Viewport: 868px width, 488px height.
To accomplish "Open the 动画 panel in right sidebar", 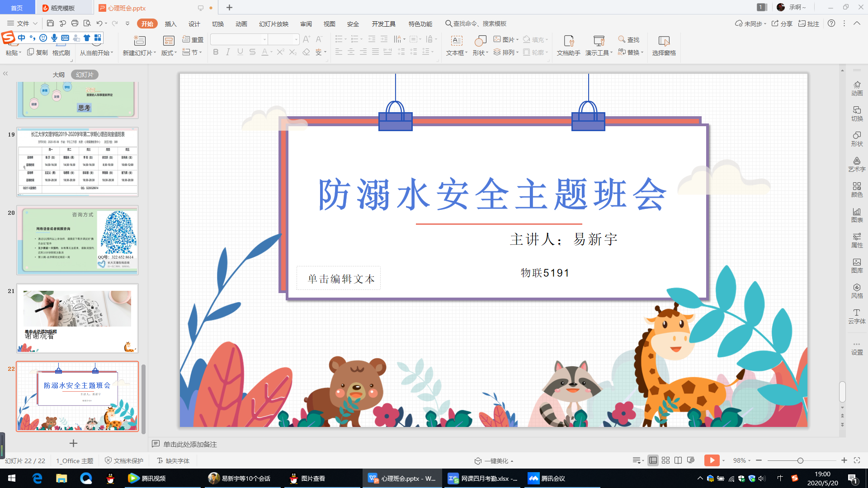I will click(857, 88).
